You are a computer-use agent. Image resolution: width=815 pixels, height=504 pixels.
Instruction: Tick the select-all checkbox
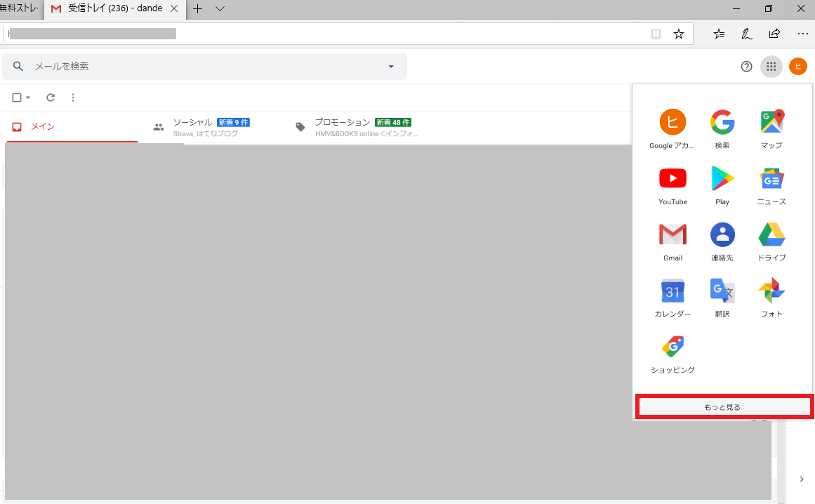17,98
